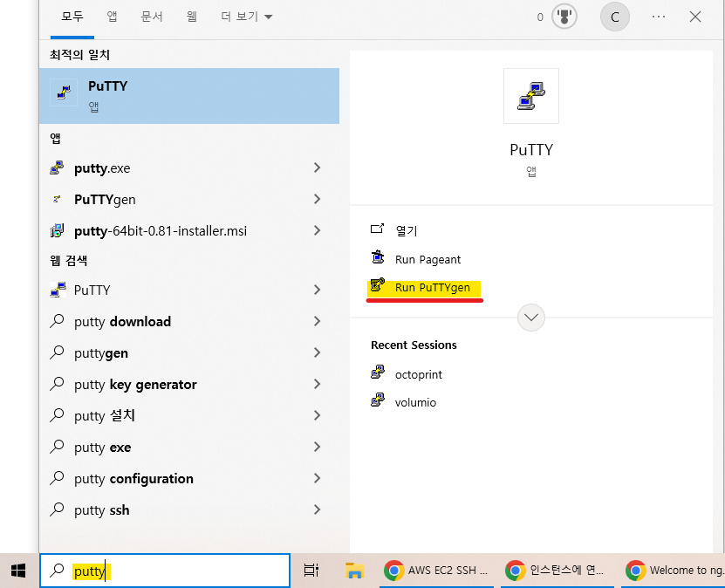Select putty 설치 search suggestion

tap(105, 415)
